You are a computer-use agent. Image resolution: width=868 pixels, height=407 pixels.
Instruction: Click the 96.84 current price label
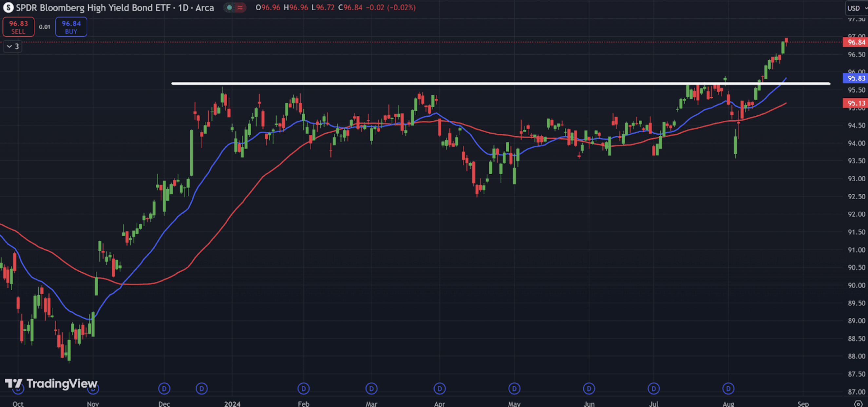(x=855, y=42)
